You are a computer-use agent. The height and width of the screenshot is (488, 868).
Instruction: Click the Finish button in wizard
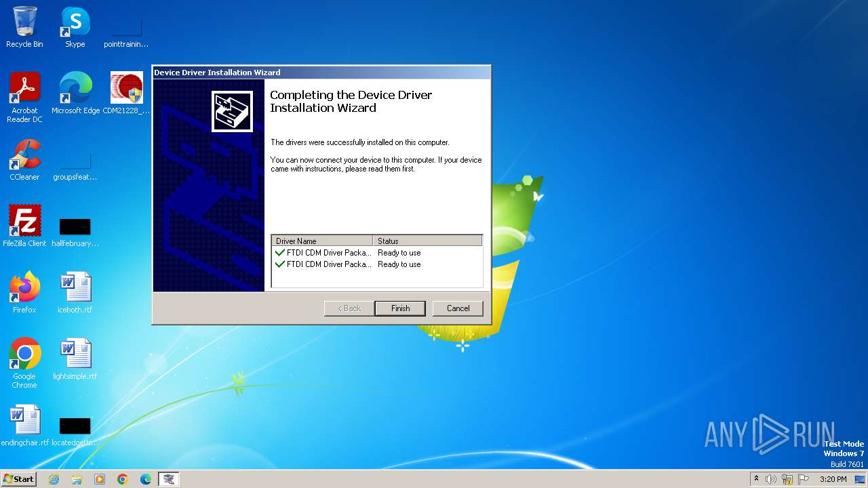[400, 308]
